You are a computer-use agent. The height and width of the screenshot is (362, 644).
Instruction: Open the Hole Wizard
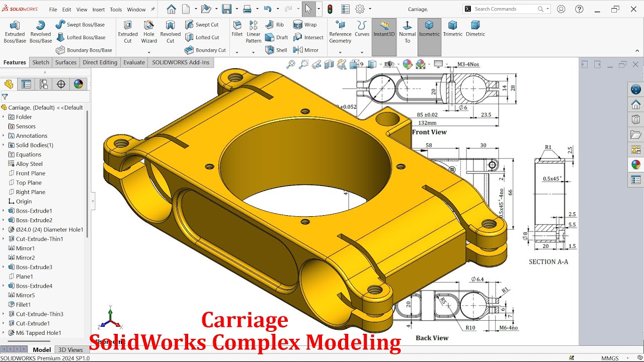pyautogui.click(x=149, y=32)
